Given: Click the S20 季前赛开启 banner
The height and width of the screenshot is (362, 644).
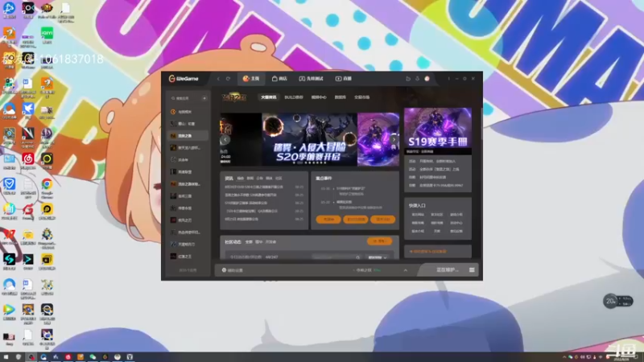Looking at the screenshot, I should tap(310, 139).
